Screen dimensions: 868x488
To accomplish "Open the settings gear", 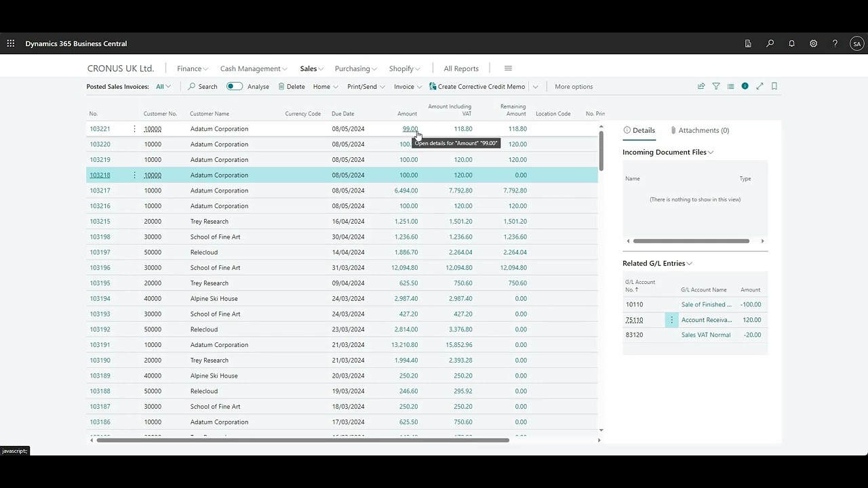I will [x=813, y=43].
